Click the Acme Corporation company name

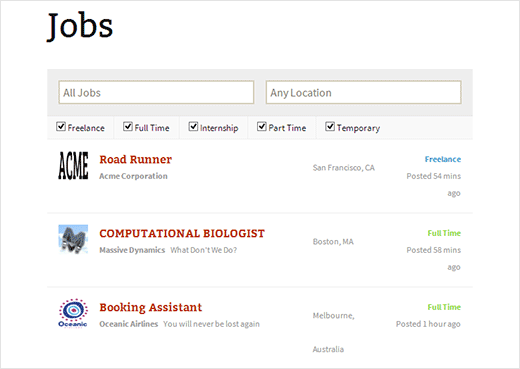[x=133, y=176]
